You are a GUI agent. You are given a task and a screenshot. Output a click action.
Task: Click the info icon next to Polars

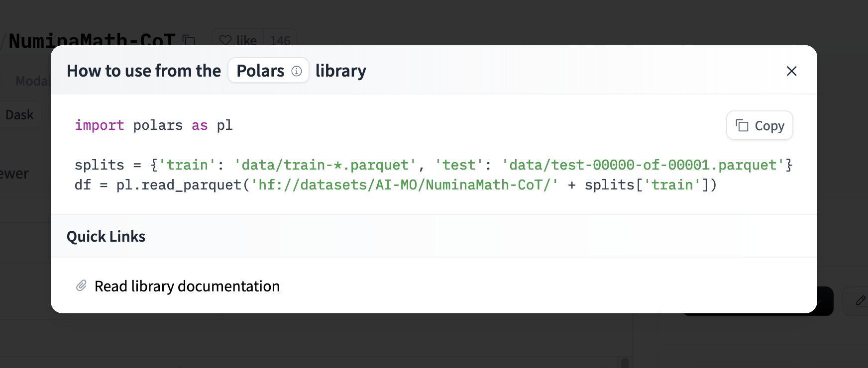297,71
